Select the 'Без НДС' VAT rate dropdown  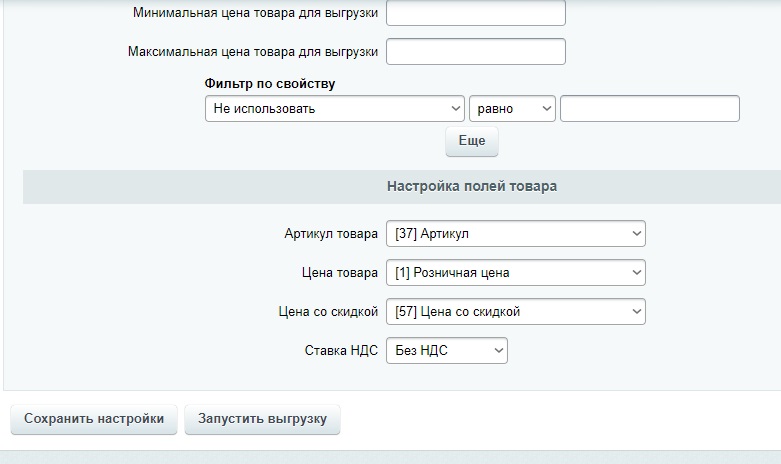click(446, 351)
